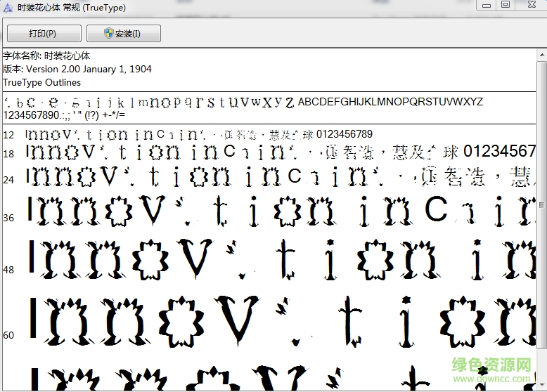The height and width of the screenshot is (392, 547).
Task: Click the size label '36'
Action: click(x=8, y=218)
